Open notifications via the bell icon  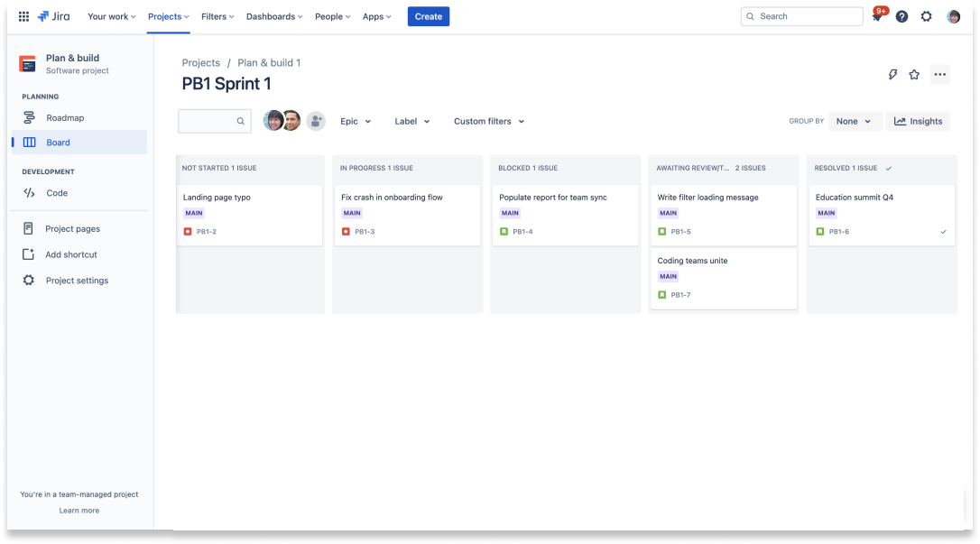click(x=876, y=16)
